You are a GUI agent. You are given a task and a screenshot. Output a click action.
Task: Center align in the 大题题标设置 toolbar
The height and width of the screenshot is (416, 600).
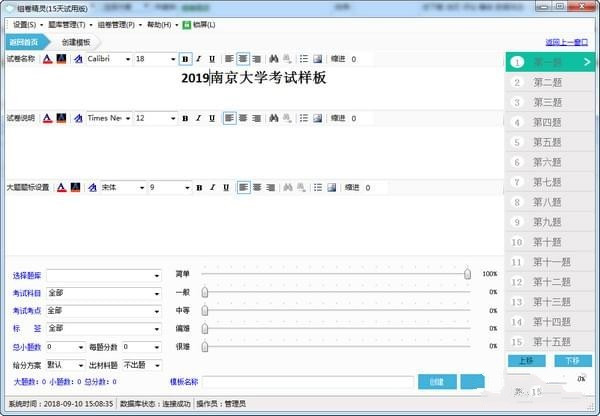[x=257, y=188]
